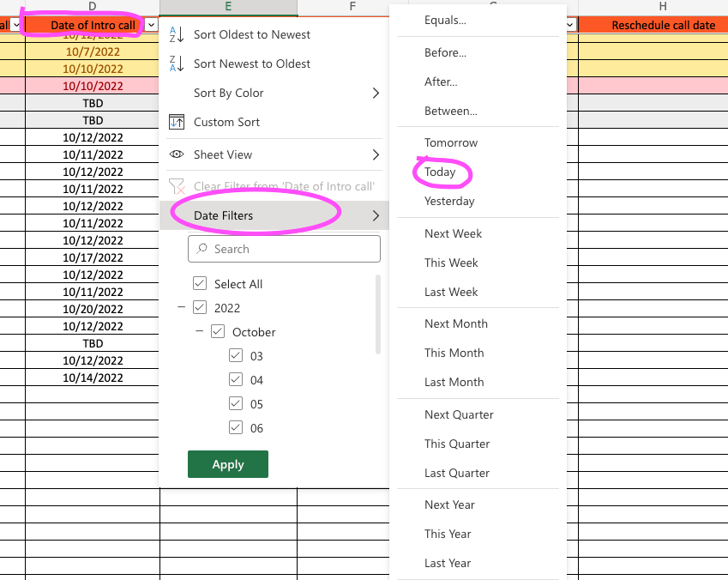
Task: Filter dates by Next Year
Action: 478,504
